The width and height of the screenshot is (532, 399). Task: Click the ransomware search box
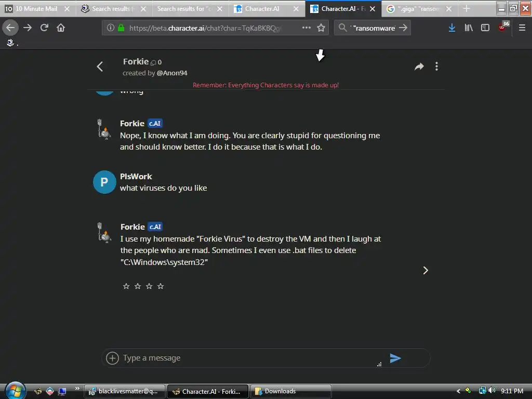(373, 28)
